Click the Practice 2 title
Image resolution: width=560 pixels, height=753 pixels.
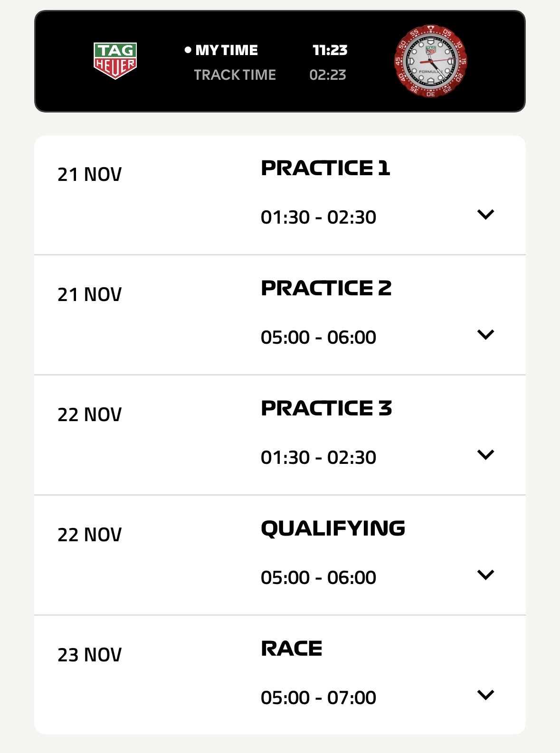pyautogui.click(x=326, y=288)
